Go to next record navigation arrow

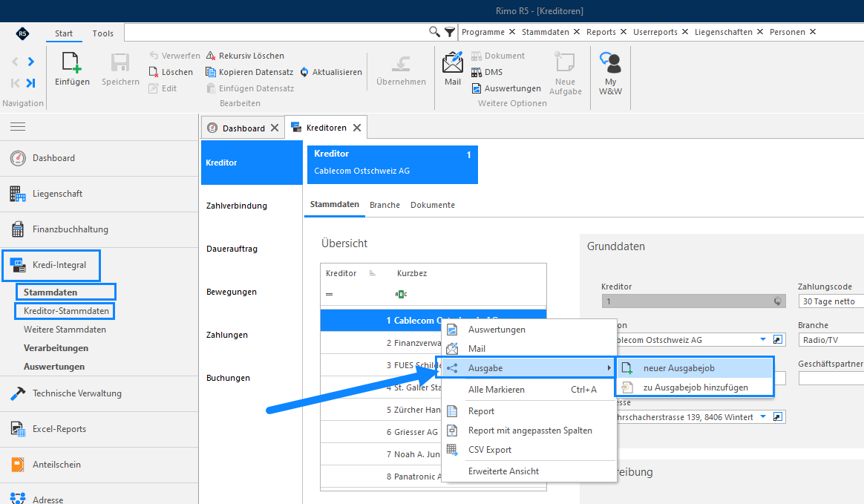tap(31, 62)
